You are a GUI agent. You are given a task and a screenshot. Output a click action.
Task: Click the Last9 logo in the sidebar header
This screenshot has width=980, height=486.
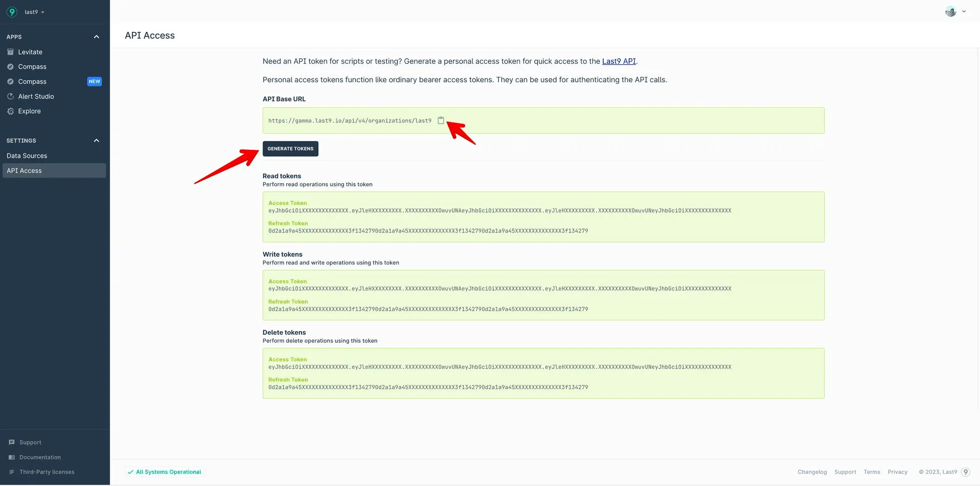12,12
